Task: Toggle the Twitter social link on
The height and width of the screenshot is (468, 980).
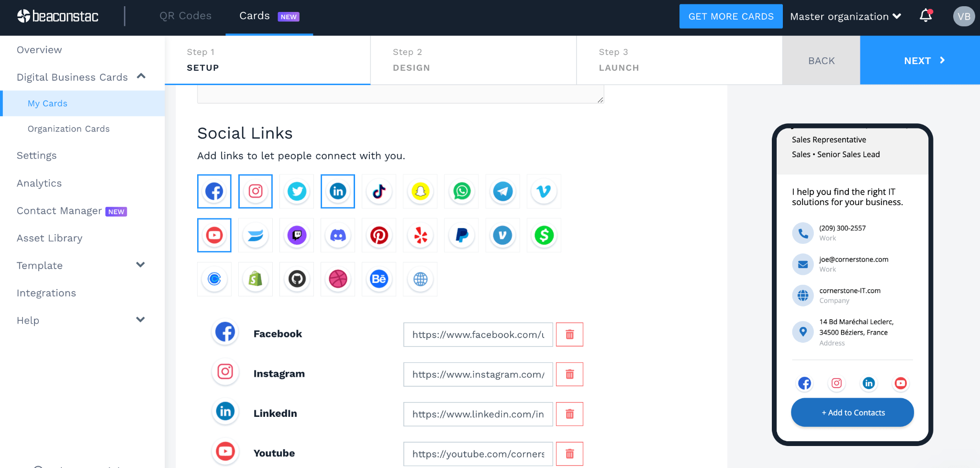Action: click(297, 192)
